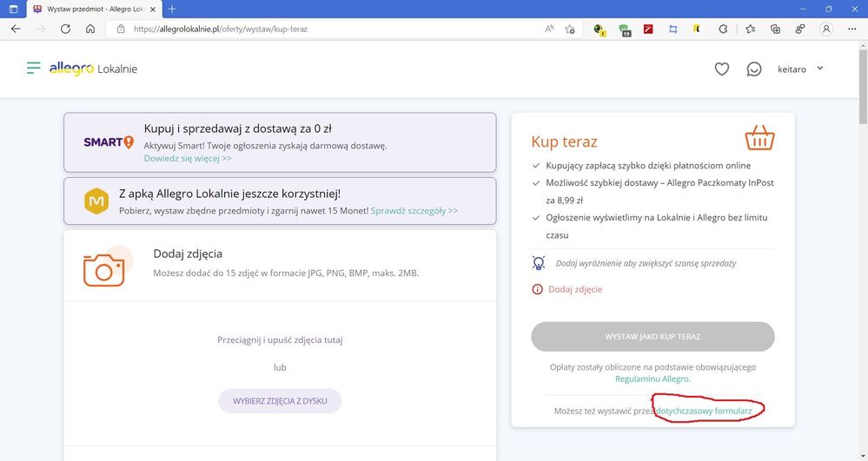Open the browser settings and more menu
868x461 pixels.
click(x=851, y=29)
